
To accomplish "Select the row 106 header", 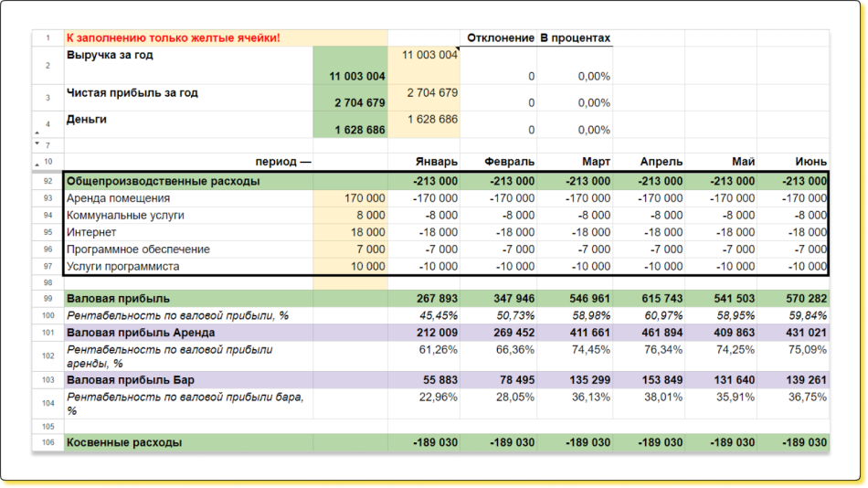I will pos(48,442).
